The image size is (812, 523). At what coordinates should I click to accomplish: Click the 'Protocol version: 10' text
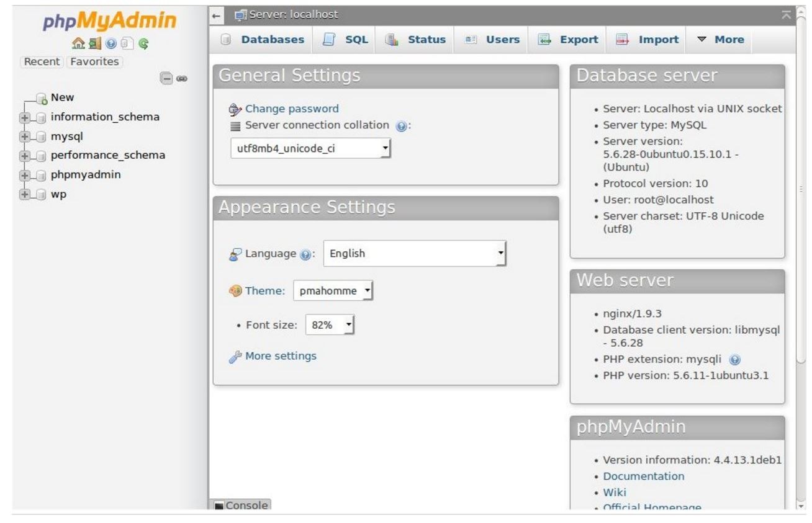point(656,184)
